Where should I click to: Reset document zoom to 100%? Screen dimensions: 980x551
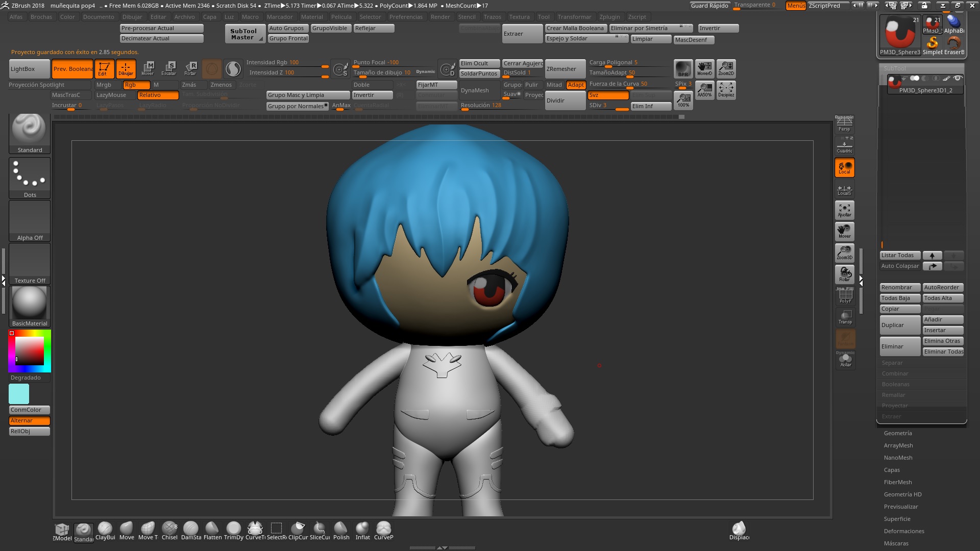tap(683, 99)
